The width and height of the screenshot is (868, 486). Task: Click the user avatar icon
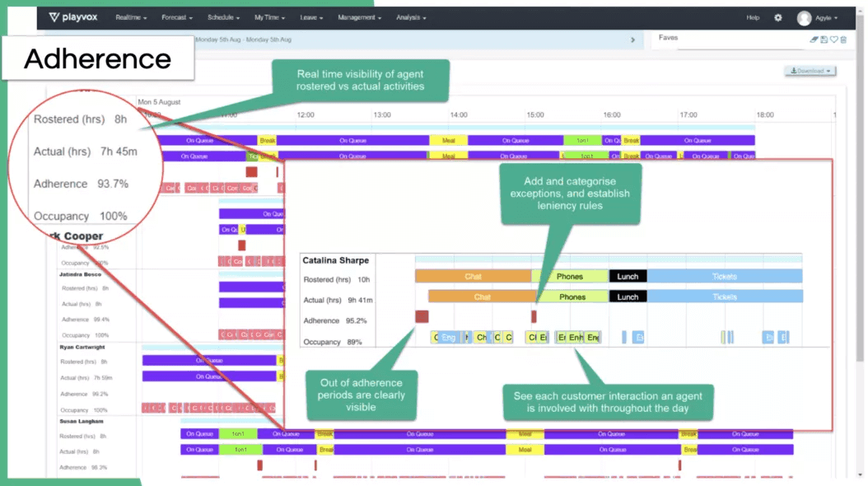[804, 18]
